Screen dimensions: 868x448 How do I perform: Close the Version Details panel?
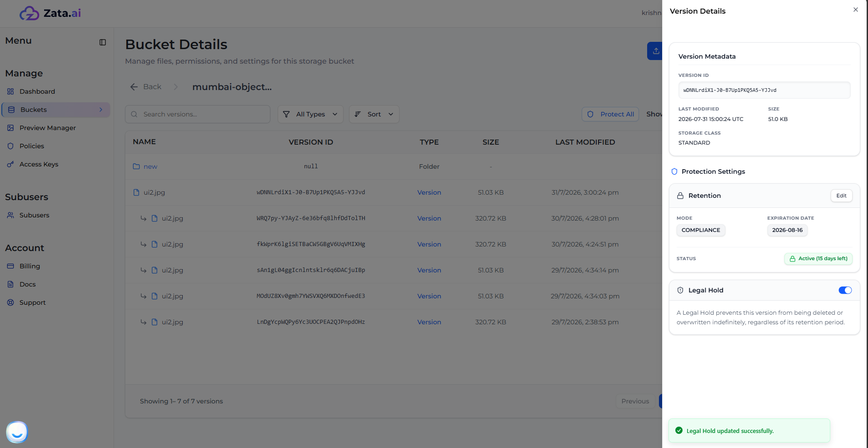pos(856,10)
